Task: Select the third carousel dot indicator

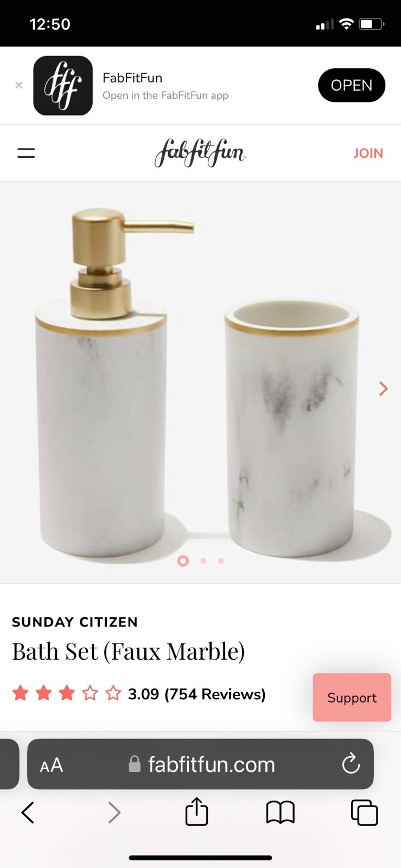Action: pos(221,561)
